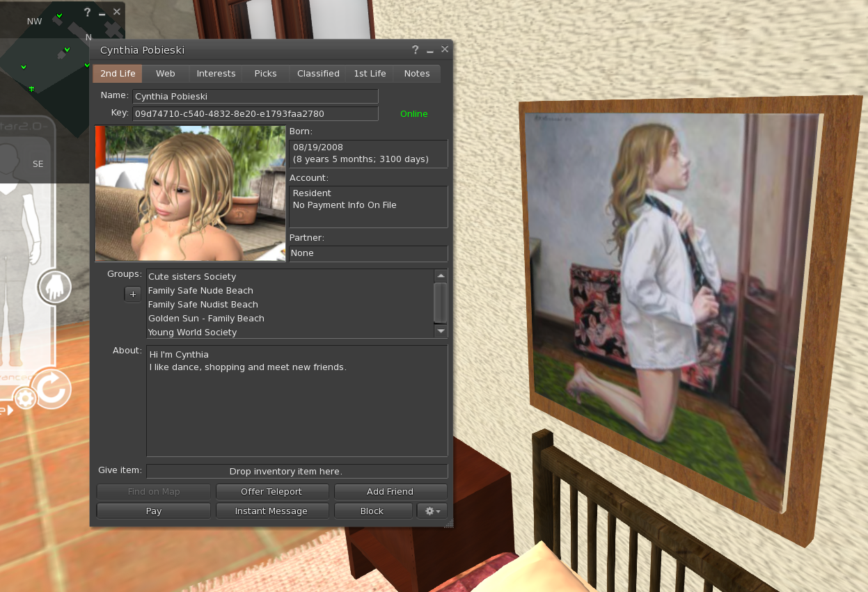Select the group "Young World Society"

pos(192,333)
